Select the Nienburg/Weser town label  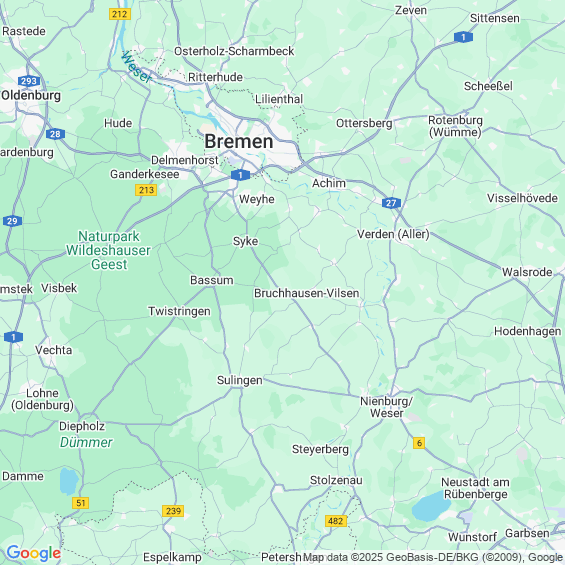click(387, 407)
